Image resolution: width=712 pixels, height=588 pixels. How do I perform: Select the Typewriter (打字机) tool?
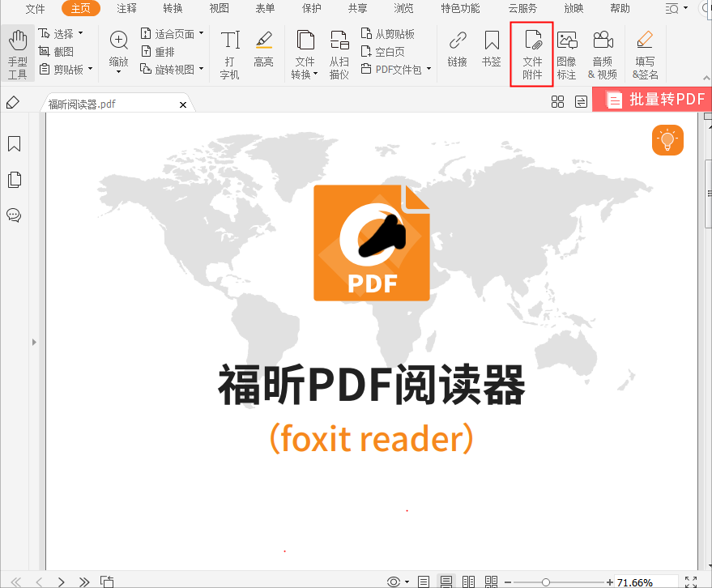point(230,54)
